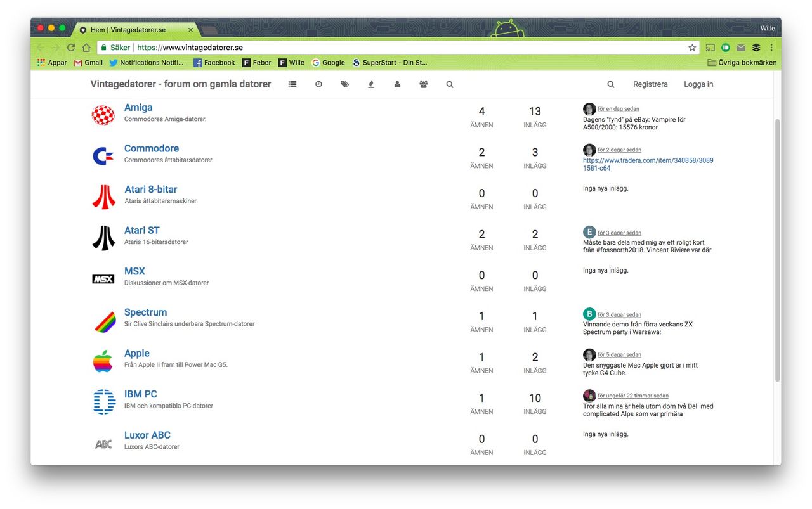The image size is (812, 509).
Task: Bookmark this page with the star icon
Action: pyautogui.click(x=692, y=48)
